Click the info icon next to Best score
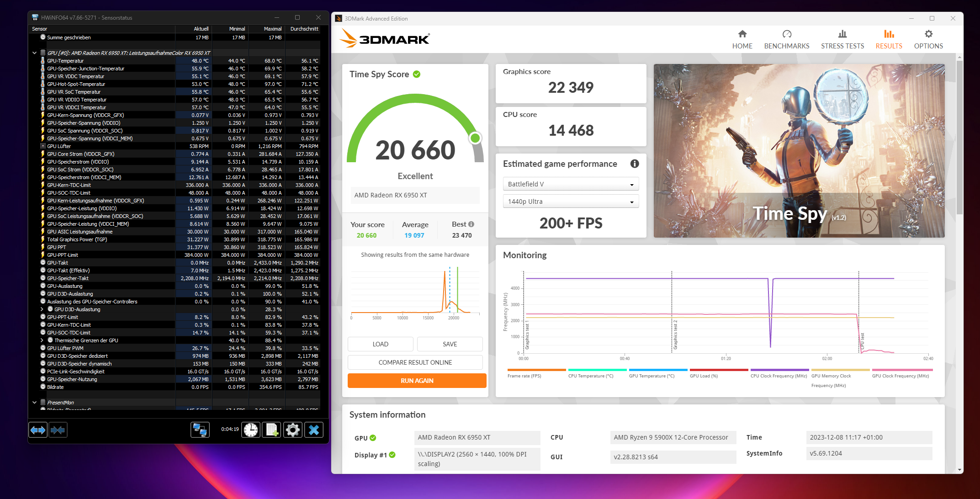 (x=471, y=224)
